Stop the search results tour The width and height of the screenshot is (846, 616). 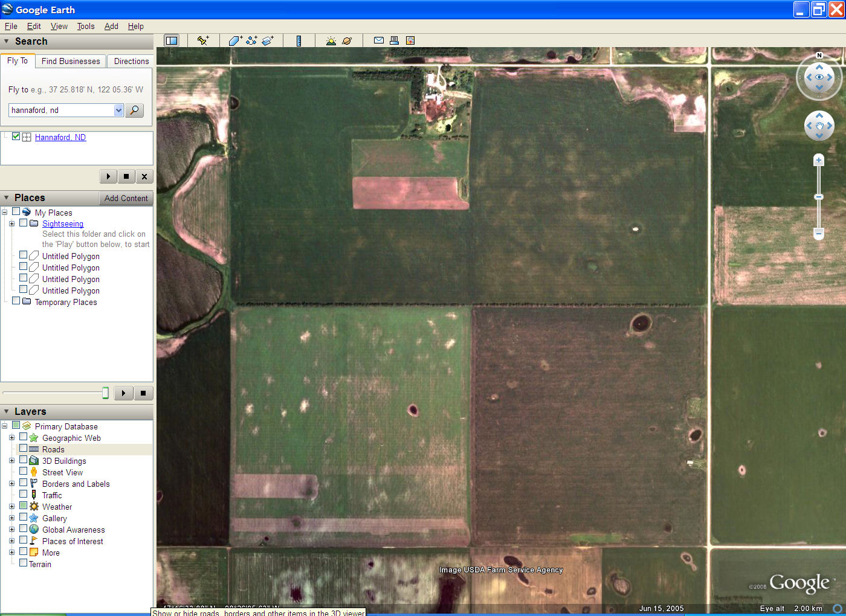[x=126, y=176]
